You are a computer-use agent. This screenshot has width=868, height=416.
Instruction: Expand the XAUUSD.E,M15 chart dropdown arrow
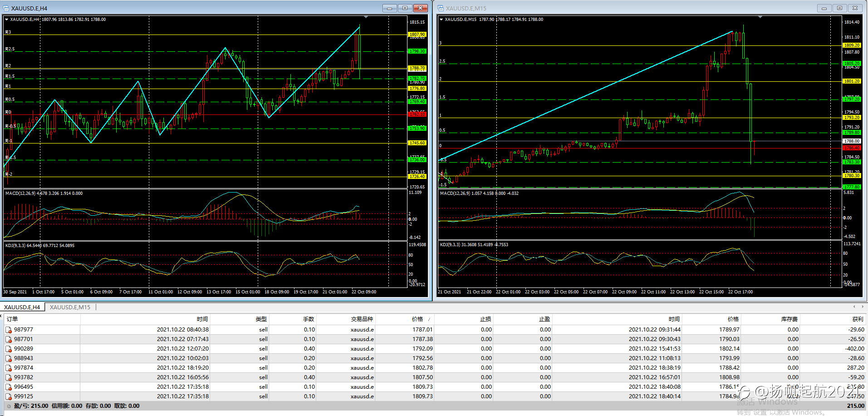point(441,20)
